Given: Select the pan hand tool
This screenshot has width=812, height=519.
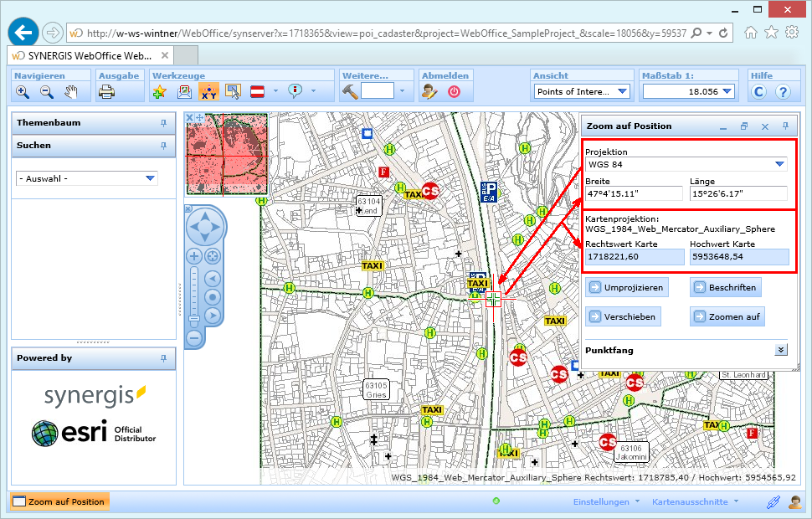Looking at the screenshot, I should [x=71, y=91].
